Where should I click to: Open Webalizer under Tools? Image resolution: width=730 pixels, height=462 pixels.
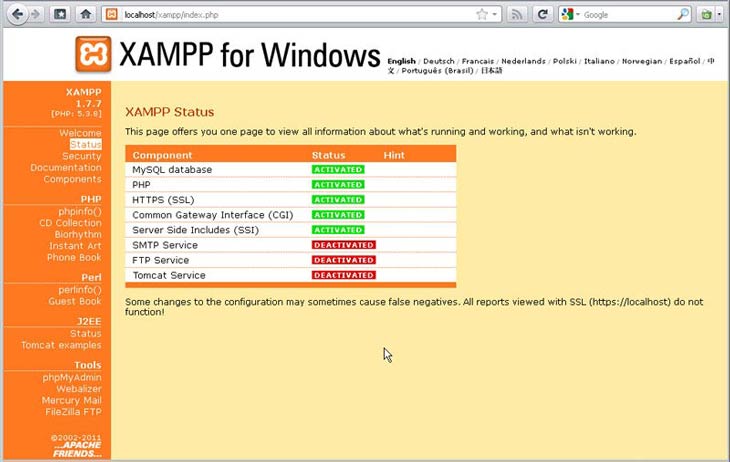tap(79, 389)
